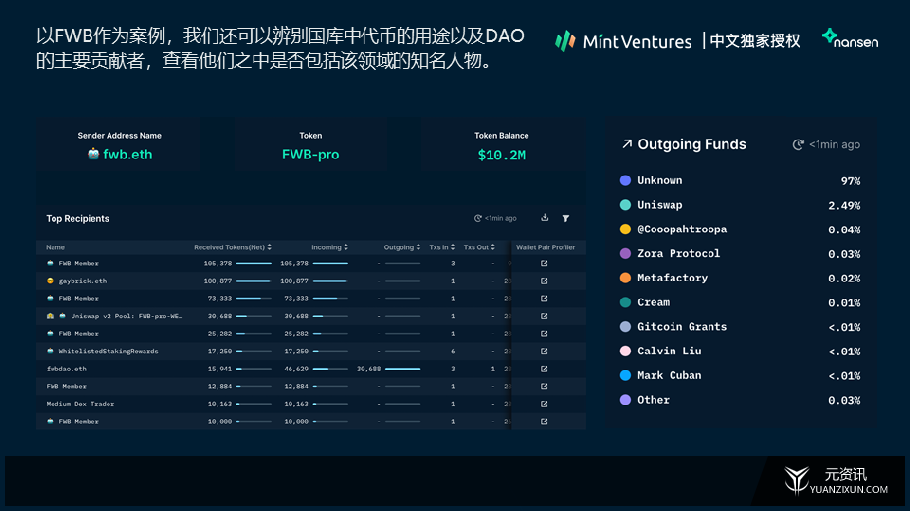Click the Outgoing Funds title
910x511 pixels.
(x=692, y=145)
